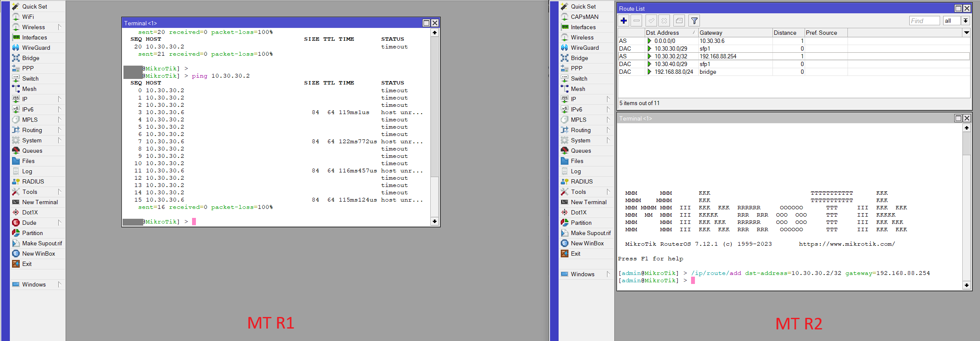980x341 pixels.
Task: Expand the Dude submenu in R1 sidebar
Action: (60, 223)
